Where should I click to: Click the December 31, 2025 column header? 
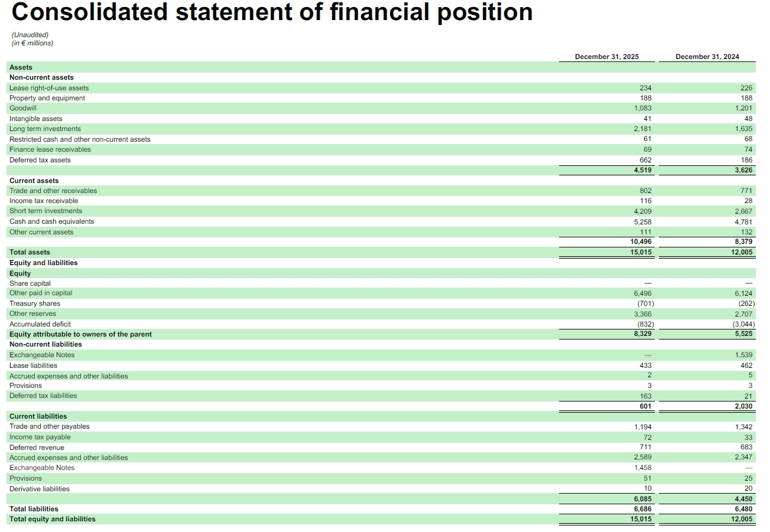(606, 57)
